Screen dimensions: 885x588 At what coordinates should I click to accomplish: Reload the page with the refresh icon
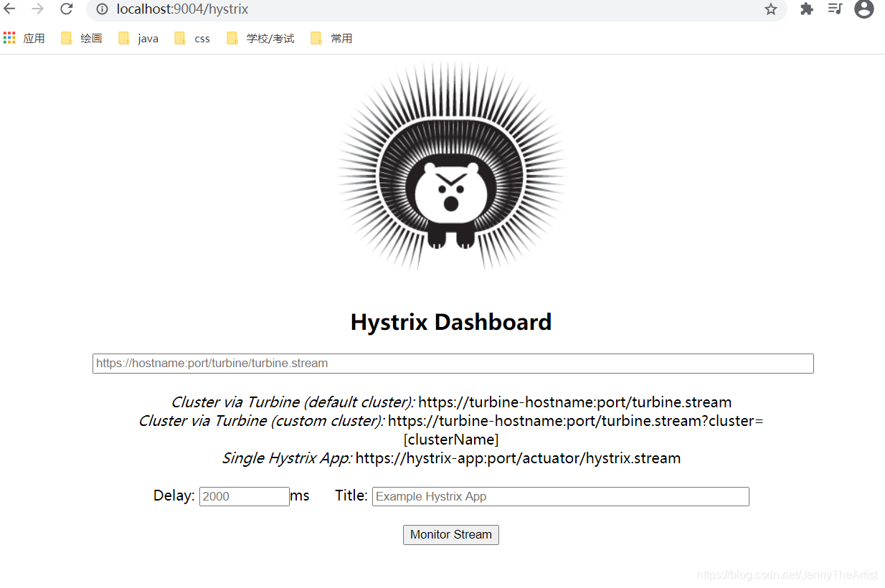point(66,9)
